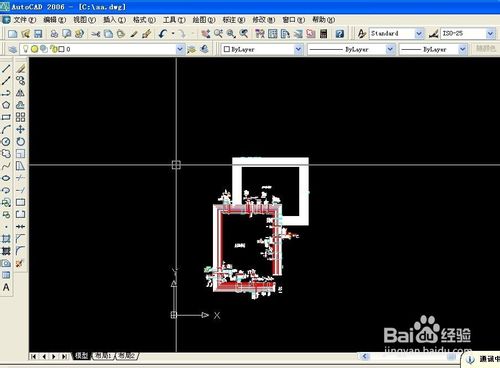
Task: Select the Copy objects modify tool
Action: pyautogui.click(x=20, y=81)
